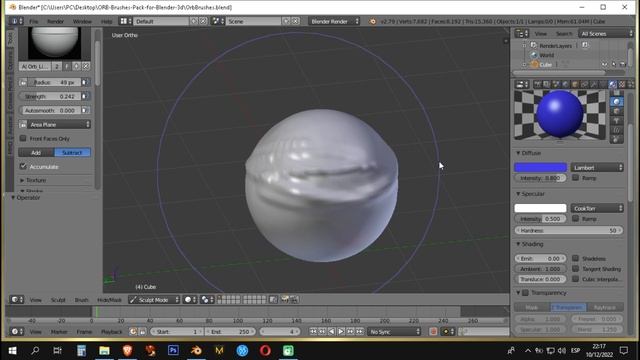The height and width of the screenshot is (360, 640).
Task: Delete the Default screen layout
Action: pyautogui.click(x=203, y=21)
